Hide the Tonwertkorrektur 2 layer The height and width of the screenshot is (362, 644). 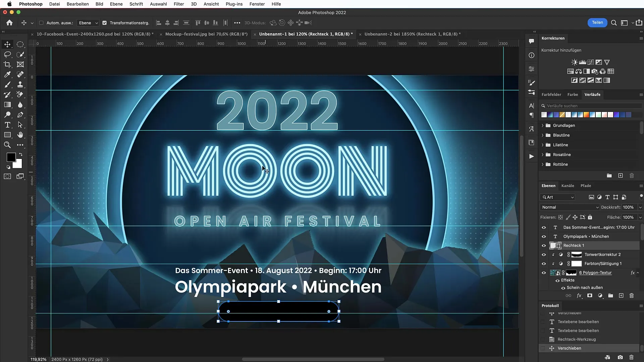click(544, 255)
